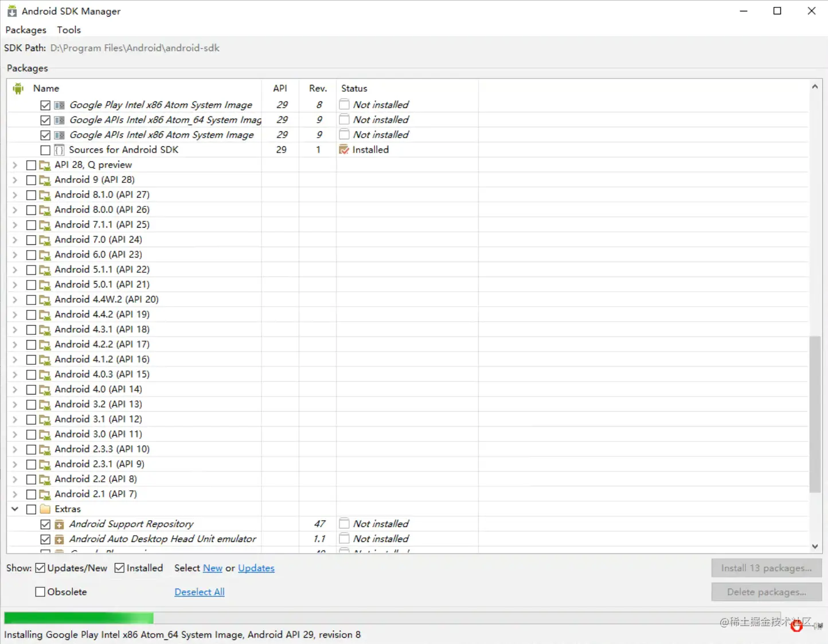Click the Status column header
828x644 pixels.
coord(354,88)
